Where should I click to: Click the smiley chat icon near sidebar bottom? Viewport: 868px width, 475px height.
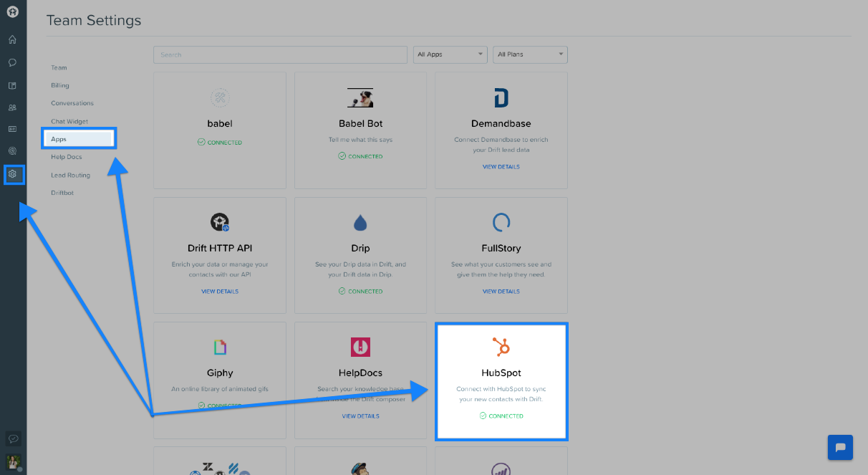12,438
